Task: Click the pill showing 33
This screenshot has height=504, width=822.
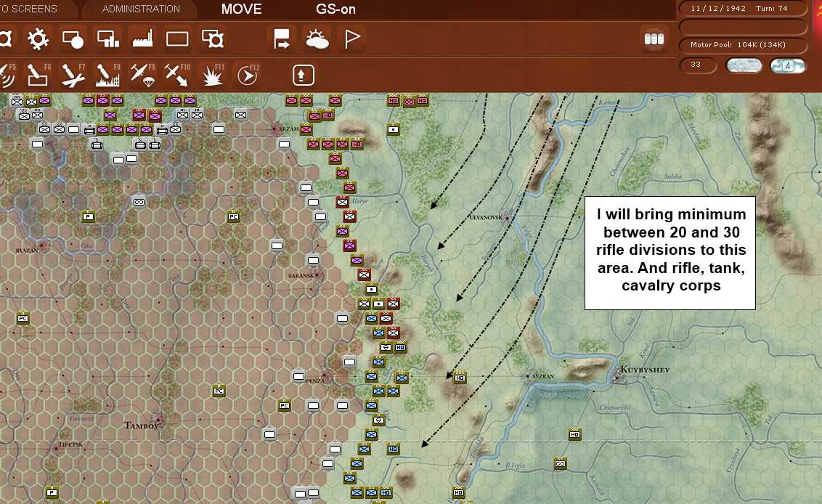Action: pyautogui.click(x=698, y=65)
